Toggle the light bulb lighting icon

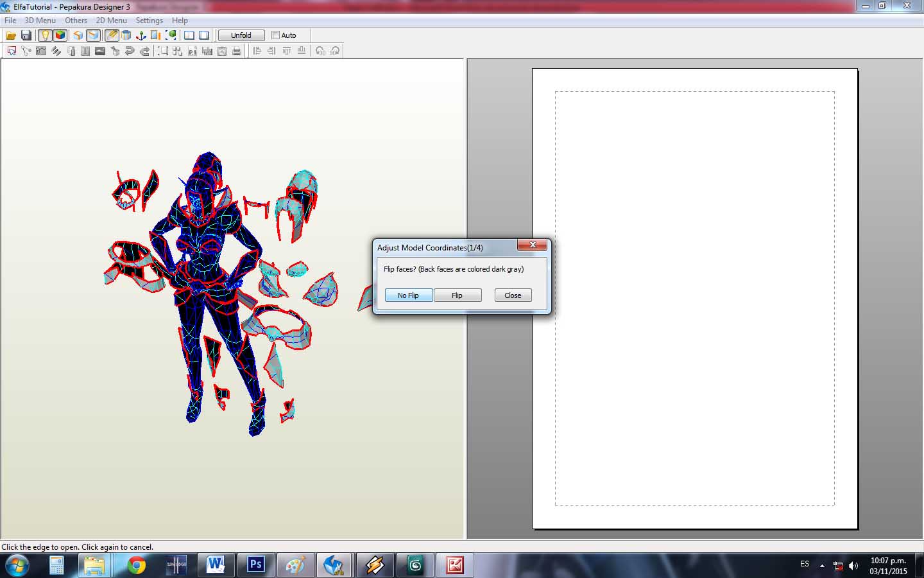[x=45, y=35]
